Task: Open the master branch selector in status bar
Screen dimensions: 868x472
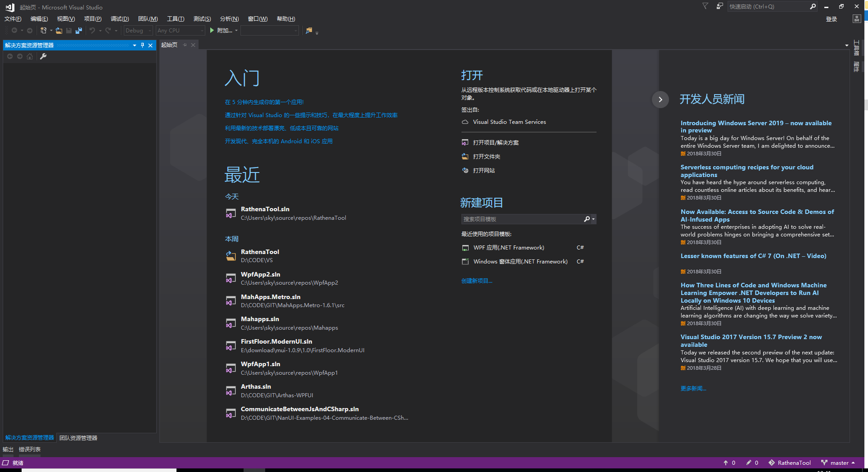Action: 838,463
